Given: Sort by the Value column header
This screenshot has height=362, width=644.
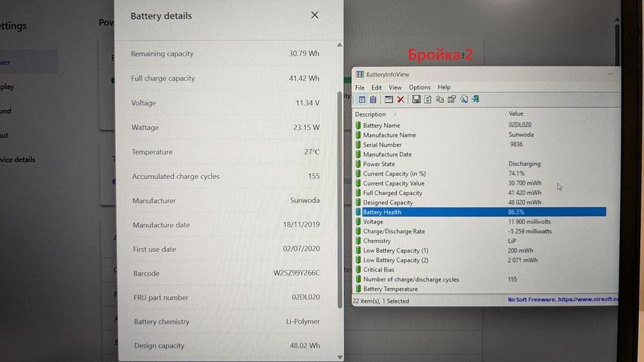Looking at the screenshot, I should click(x=516, y=113).
